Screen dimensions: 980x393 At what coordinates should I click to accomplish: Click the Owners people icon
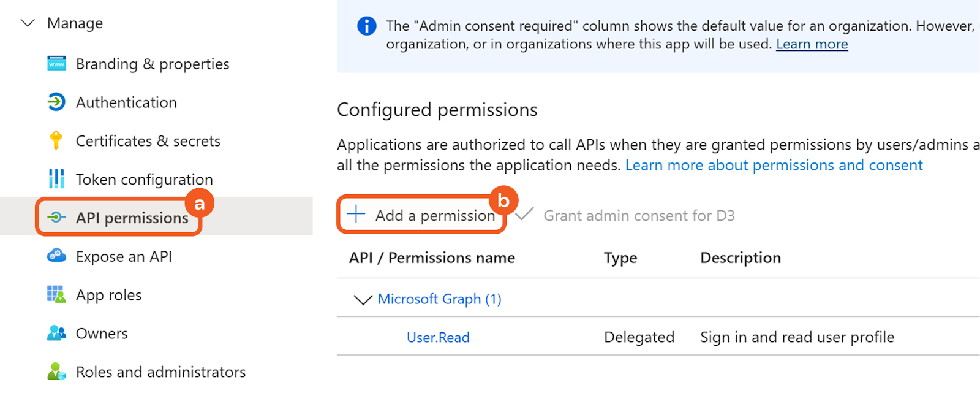point(56,333)
